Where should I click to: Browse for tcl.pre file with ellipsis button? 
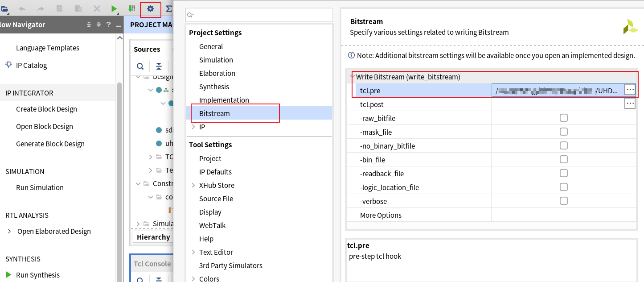630,90
